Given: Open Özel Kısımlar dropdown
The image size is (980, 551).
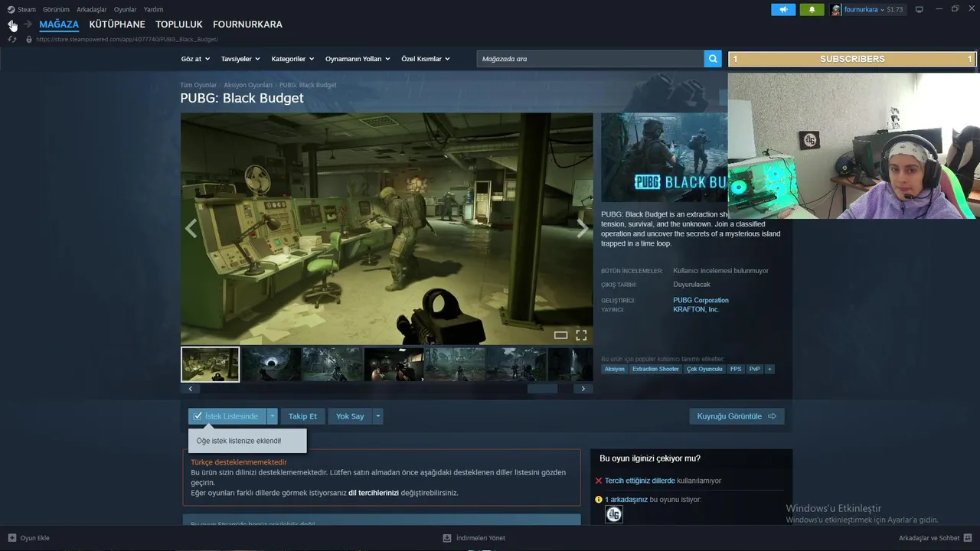Looking at the screenshot, I should [426, 59].
